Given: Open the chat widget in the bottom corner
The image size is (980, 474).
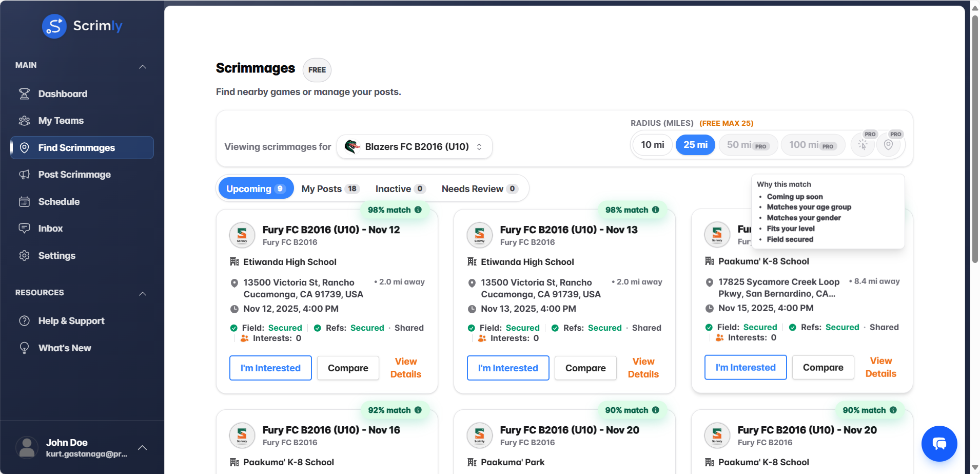Looking at the screenshot, I should pyautogui.click(x=939, y=443).
